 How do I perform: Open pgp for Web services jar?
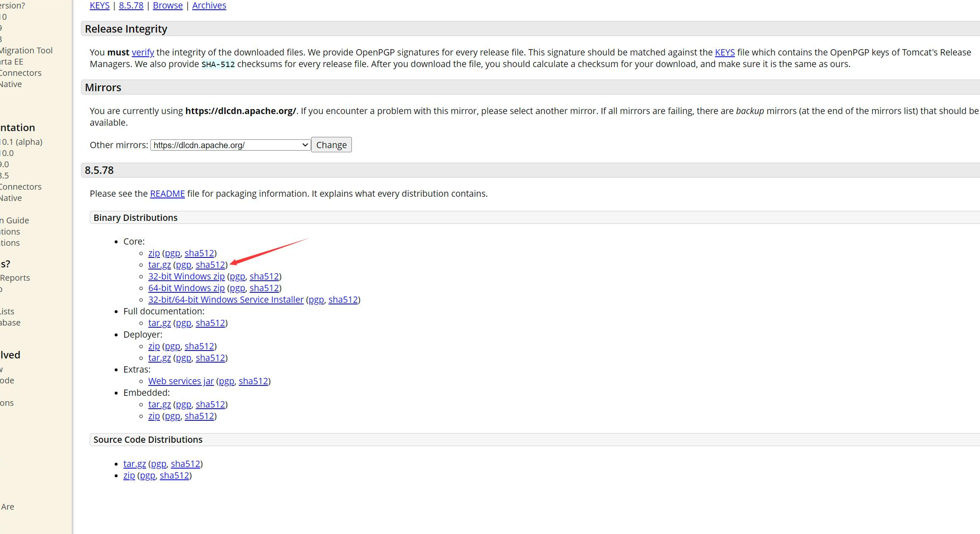coord(226,381)
